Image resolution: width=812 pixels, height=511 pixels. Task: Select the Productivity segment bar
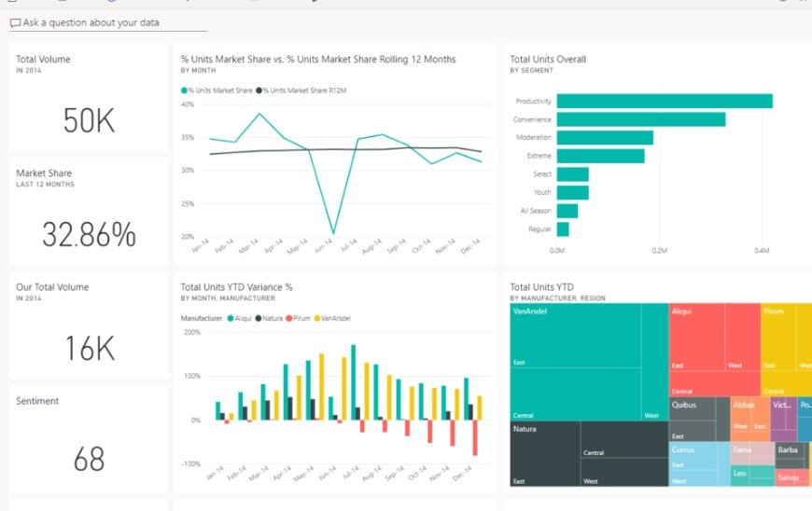click(x=664, y=101)
